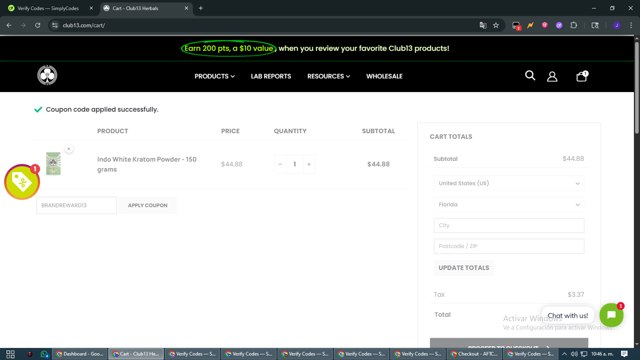The image size is (640, 360).
Task: Open the green chat bubble button
Action: [611, 315]
